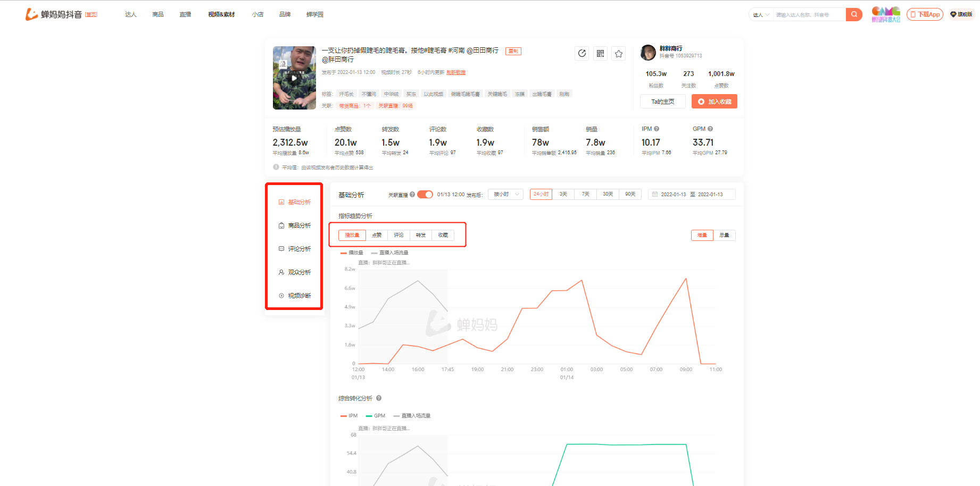Toggle 播放量 legend in the trend chart
980x486 pixels.
pos(352,253)
